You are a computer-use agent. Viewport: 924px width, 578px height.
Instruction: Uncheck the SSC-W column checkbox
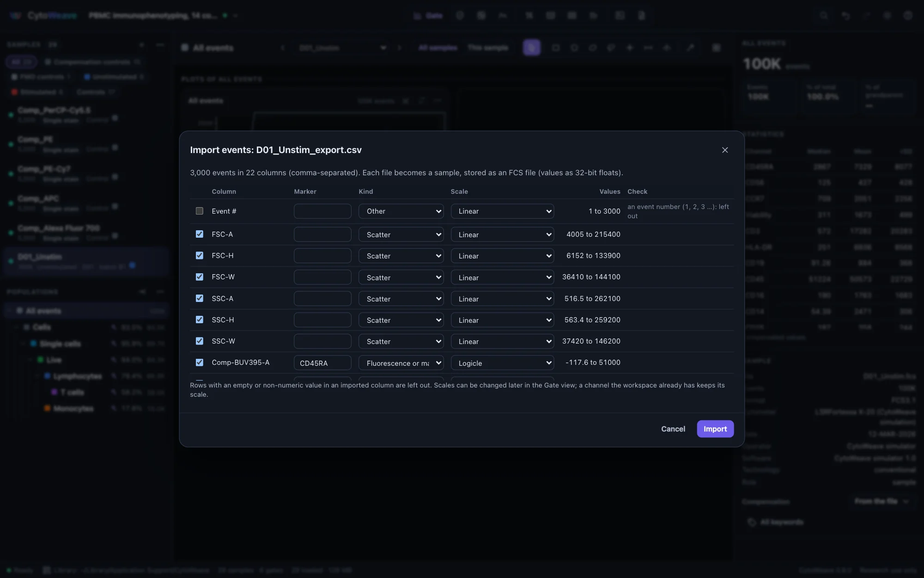coord(200,341)
